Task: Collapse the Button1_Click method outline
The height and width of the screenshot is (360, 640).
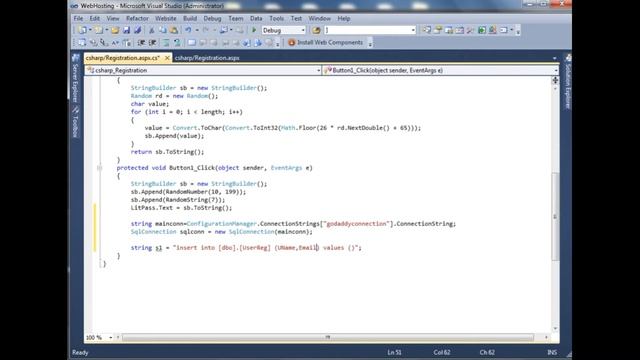Action: pyautogui.click(x=100, y=168)
